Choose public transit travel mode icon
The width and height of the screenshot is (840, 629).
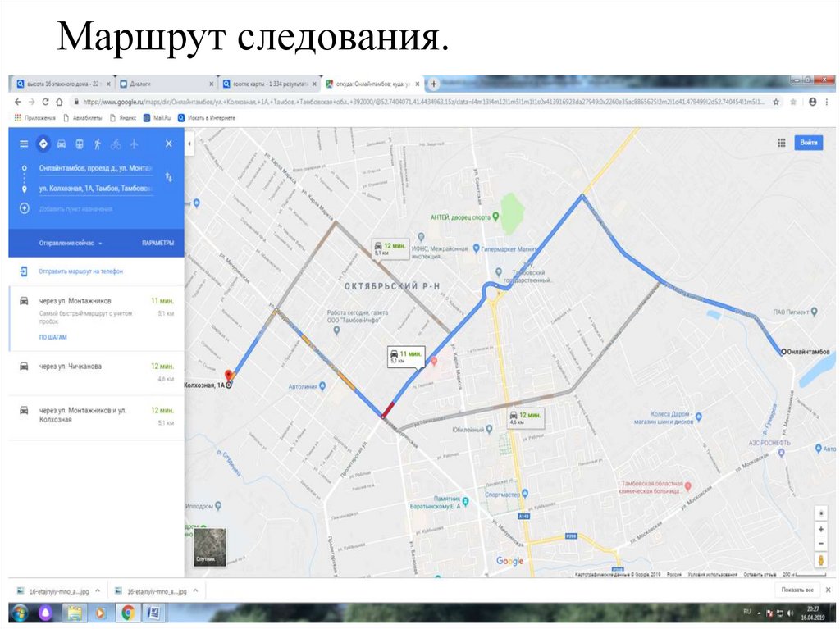tap(80, 144)
